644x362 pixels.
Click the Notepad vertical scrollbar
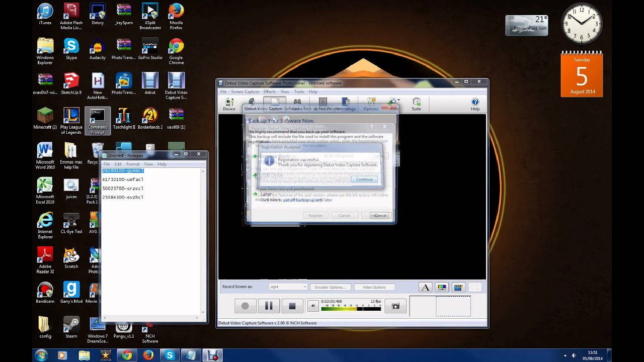(x=203, y=243)
